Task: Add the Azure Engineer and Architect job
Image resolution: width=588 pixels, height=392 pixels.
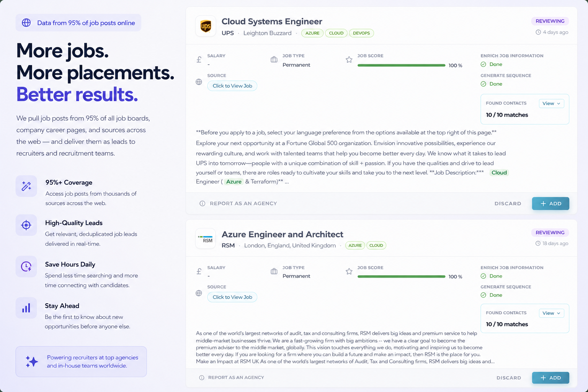Action: click(x=550, y=378)
